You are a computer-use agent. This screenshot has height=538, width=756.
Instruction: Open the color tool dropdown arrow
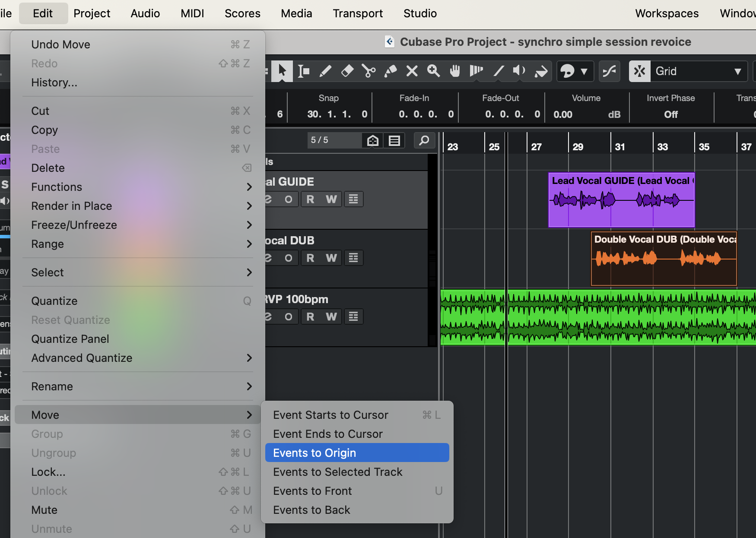584,71
